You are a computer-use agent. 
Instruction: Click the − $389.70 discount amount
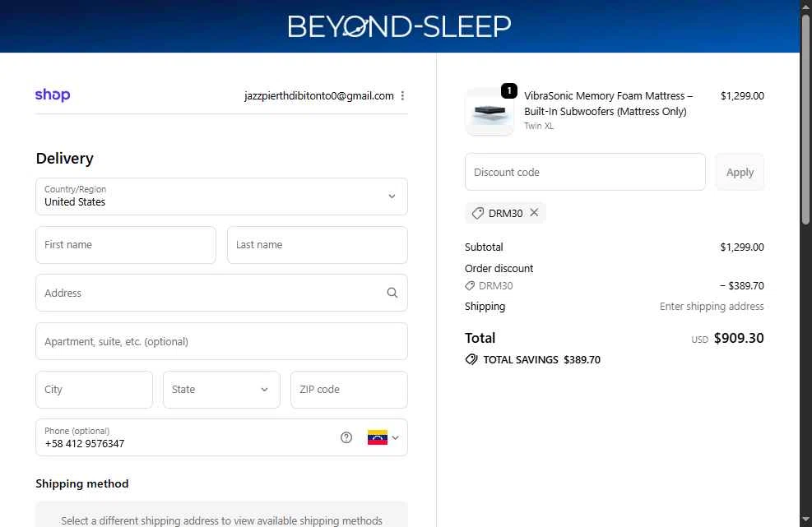click(x=741, y=286)
